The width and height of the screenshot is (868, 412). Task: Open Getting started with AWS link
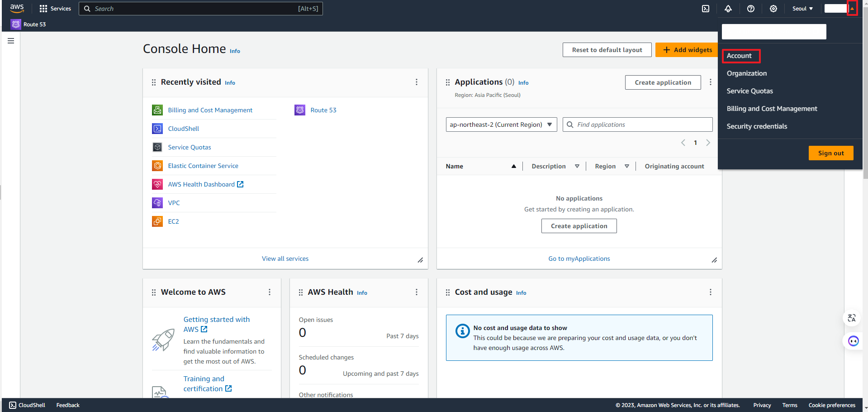pyautogui.click(x=217, y=324)
